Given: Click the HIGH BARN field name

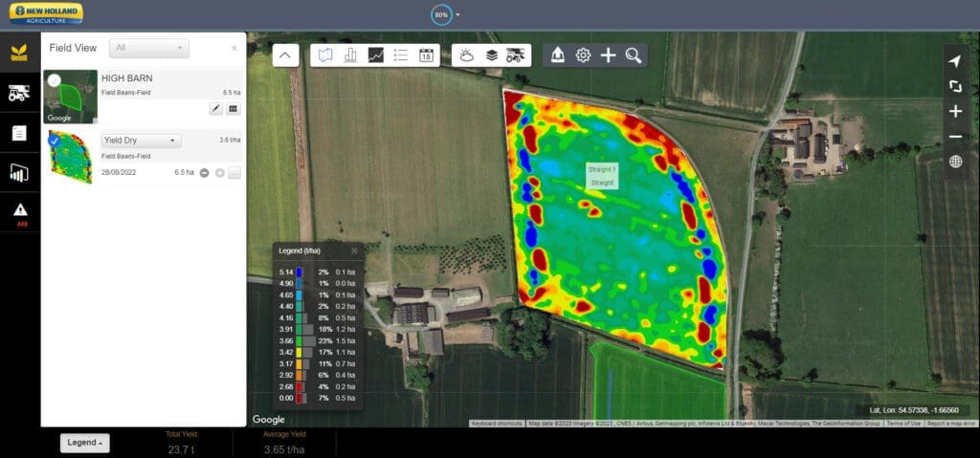Looking at the screenshot, I should point(127,78).
